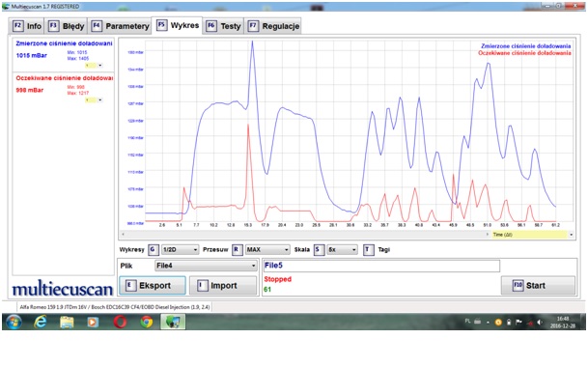The width and height of the screenshot is (588, 367).
Task: Click the Windows Start orb
Action: [14, 322]
